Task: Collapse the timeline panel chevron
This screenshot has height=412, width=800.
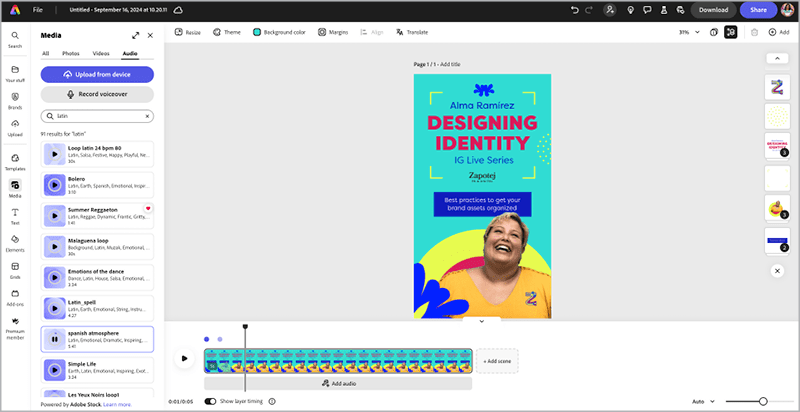Action: pyautogui.click(x=482, y=321)
